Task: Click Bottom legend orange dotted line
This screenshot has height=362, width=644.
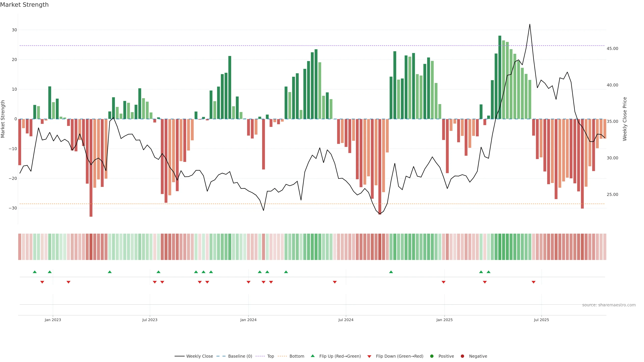Action: (282, 356)
